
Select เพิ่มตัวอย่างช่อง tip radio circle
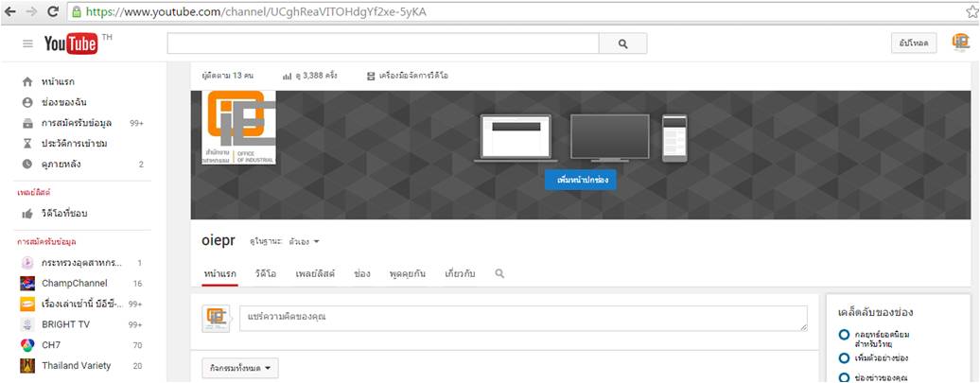845,358
